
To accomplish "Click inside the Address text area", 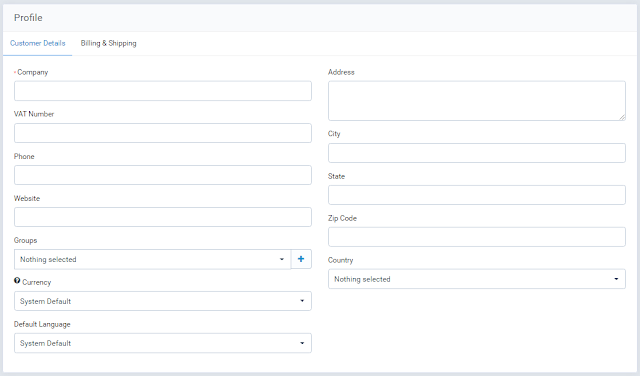I will [477, 101].
